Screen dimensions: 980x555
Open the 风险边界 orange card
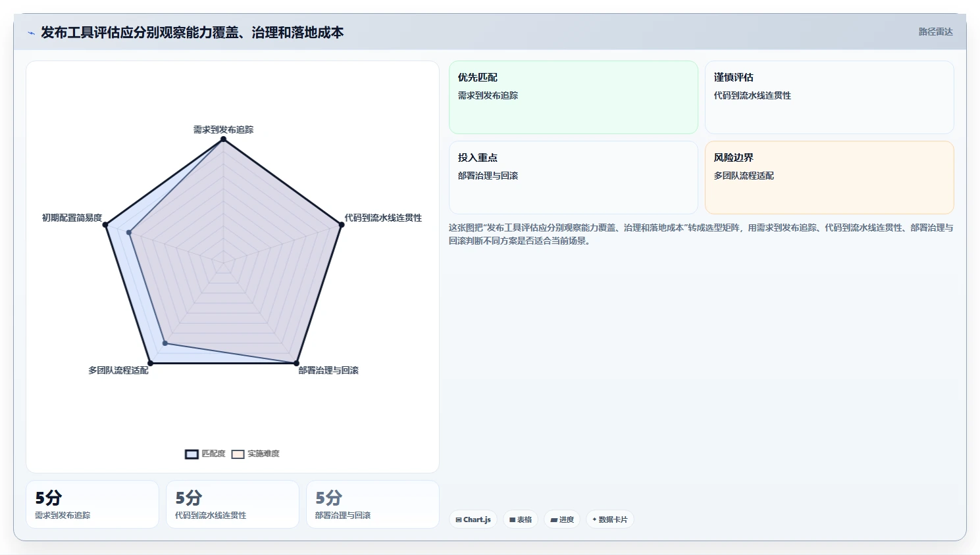(829, 178)
